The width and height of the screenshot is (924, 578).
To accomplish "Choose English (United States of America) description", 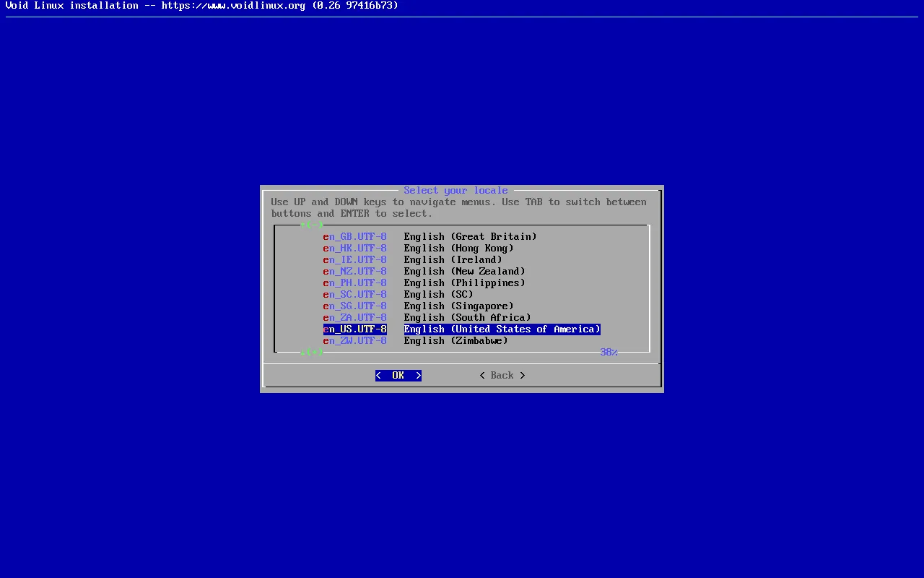I will pos(502,329).
